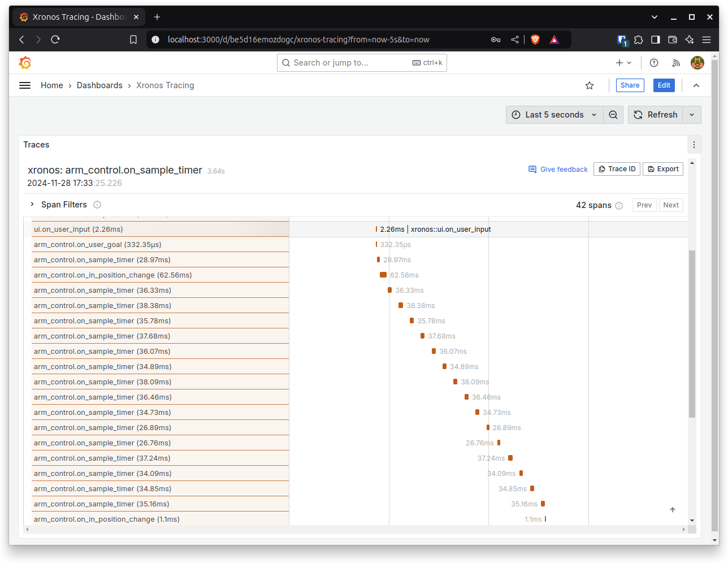This screenshot has width=728, height=563.
Task: Click the Span Filters info icon
Action: 97,205
